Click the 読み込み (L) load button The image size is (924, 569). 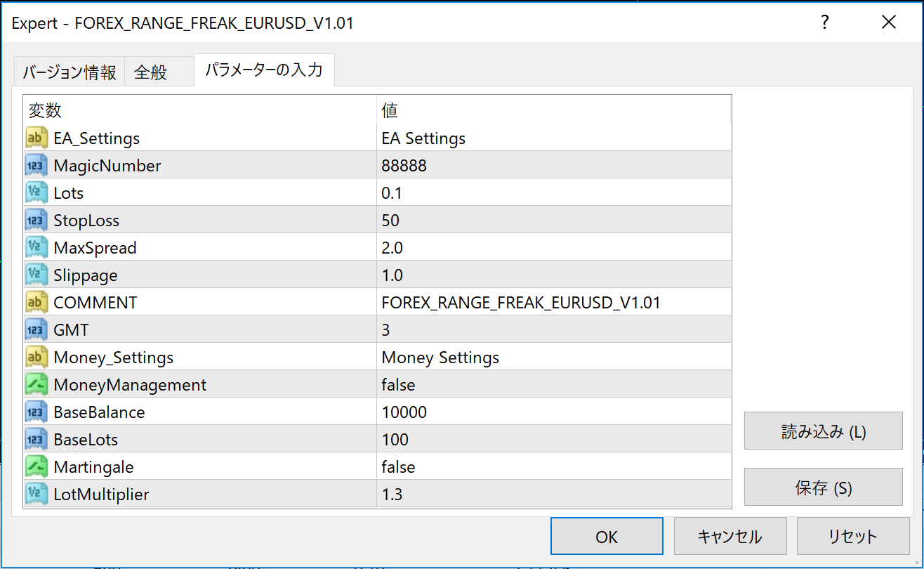(823, 431)
